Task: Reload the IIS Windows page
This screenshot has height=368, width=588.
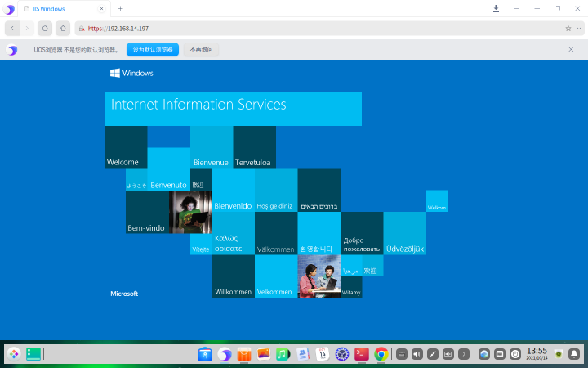Action: [x=45, y=28]
